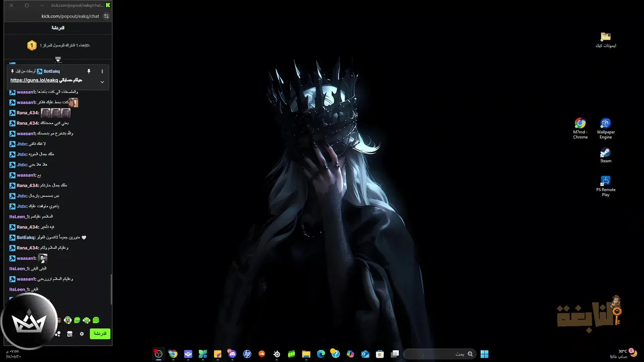Open Wallpaper Engine desktop shortcut
644x362 pixels.
coord(606,129)
